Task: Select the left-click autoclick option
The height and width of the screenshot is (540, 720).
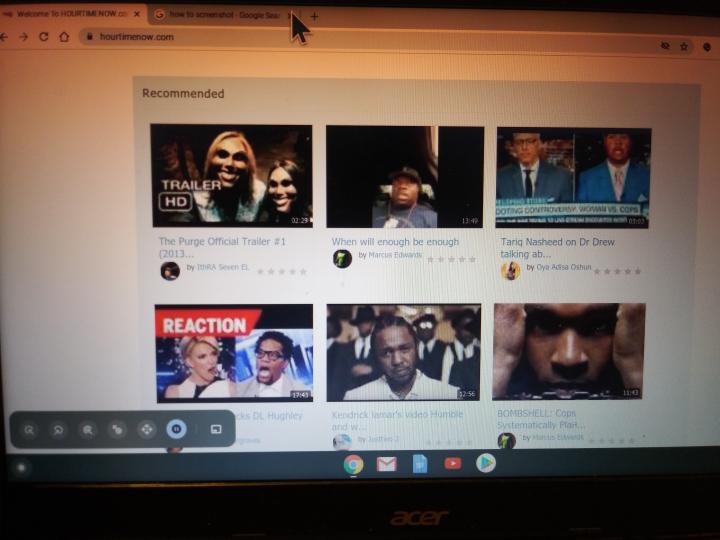Action: coord(29,430)
